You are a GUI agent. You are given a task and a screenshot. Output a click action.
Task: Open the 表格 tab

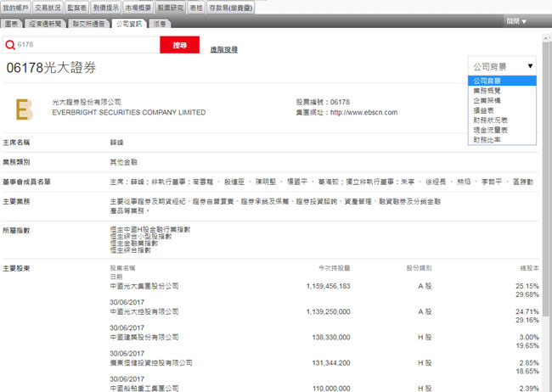coord(196,8)
